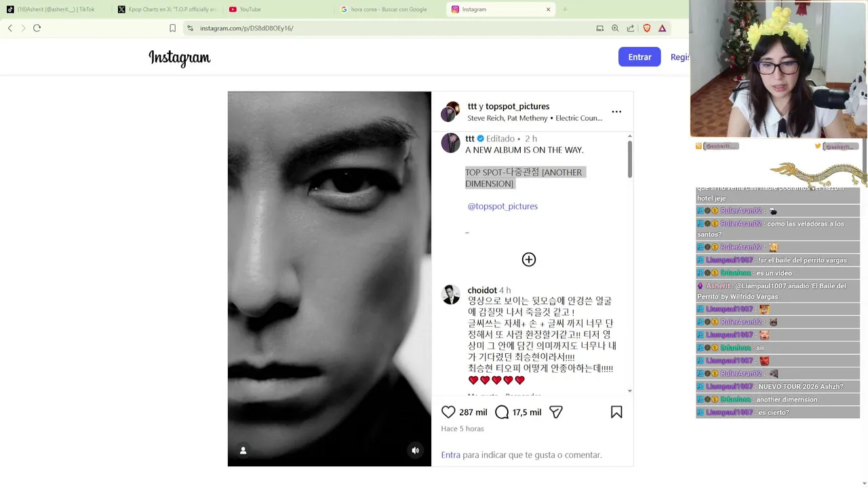Click the Entrar login button
The image size is (868, 488).
[x=639, y=57]
